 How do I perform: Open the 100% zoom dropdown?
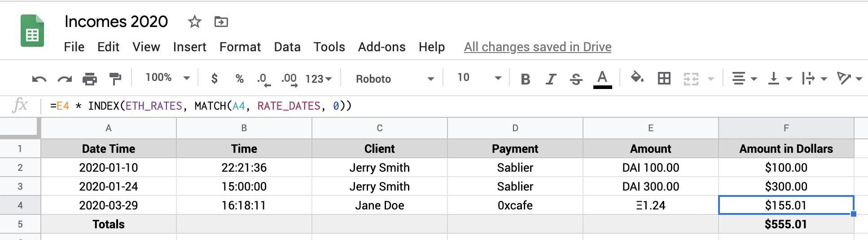click(x=167, y=78)
